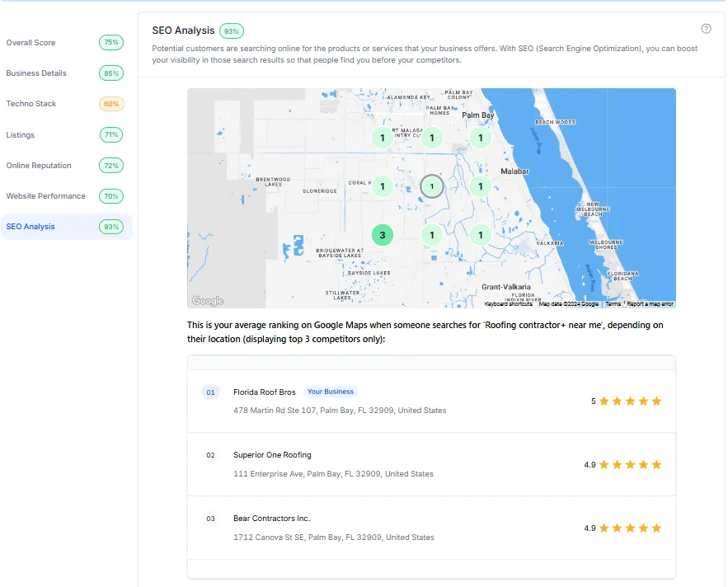Click the Bayside Lakes map label
The image size is (728, 587).
369,273
